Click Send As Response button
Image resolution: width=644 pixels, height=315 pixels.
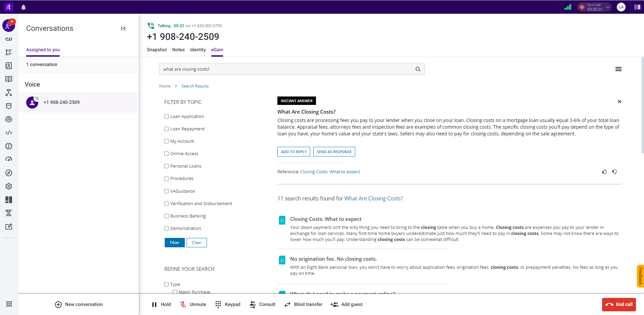click(334, 151)
